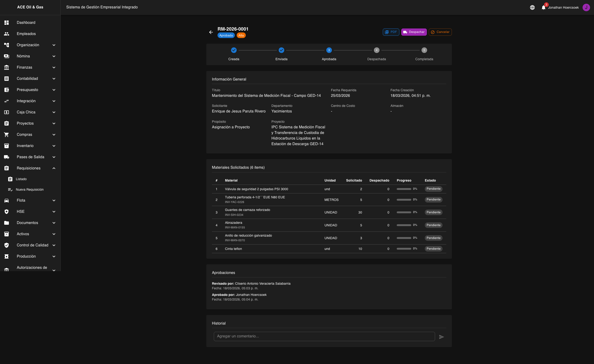Open Nueva Requisición menu item
594x364 pixels.
coord(30,189)
